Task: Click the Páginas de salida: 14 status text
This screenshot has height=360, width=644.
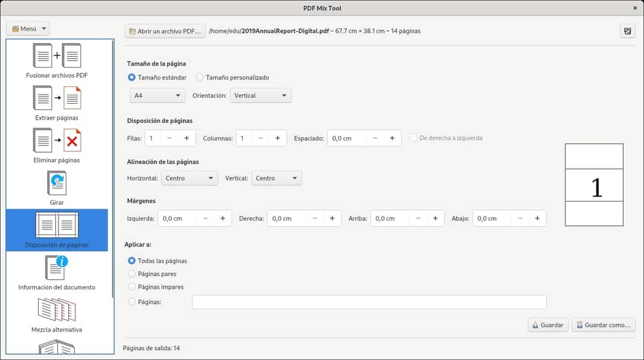Action: [151, 348]
